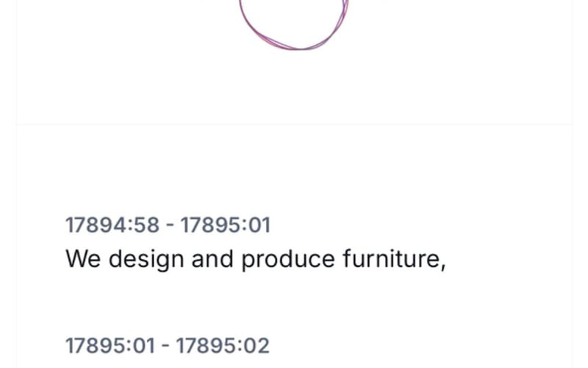
Task: Click the start timestamp 17894:58
Action: [x=112, y=225]
